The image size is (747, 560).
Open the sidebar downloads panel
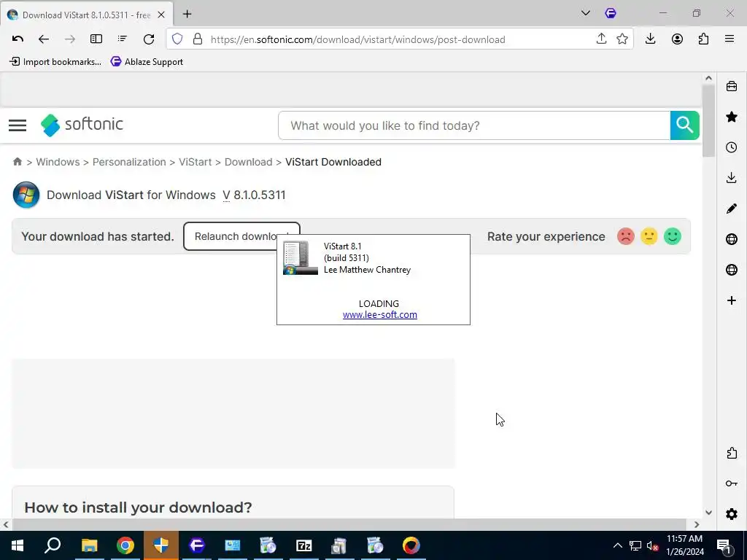[731, 178]
